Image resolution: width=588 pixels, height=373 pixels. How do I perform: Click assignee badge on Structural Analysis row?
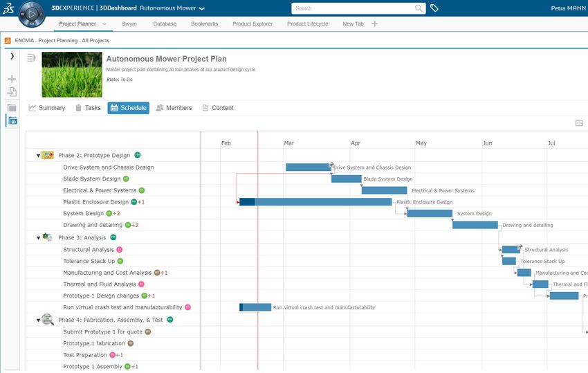pyautogui.click(x=119, y=250)
